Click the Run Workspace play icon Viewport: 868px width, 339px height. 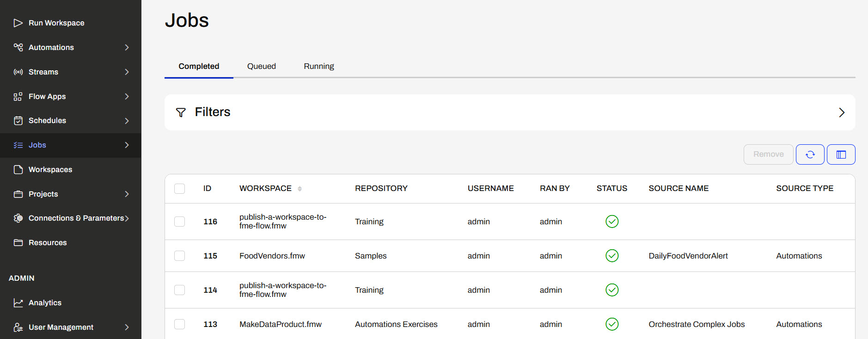[x=18, y=23]
